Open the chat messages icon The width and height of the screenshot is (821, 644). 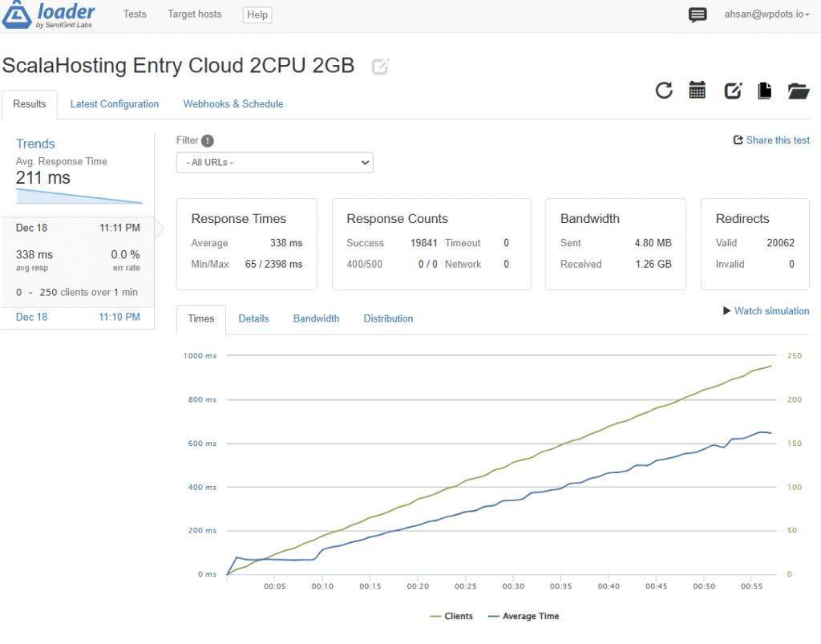click(x=698, y=14)
